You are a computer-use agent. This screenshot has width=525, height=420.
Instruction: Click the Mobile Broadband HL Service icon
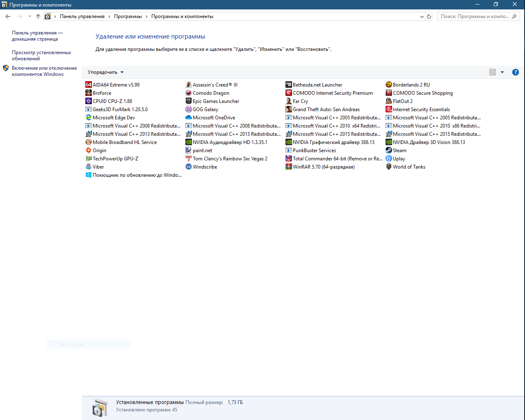coord(89,142)
